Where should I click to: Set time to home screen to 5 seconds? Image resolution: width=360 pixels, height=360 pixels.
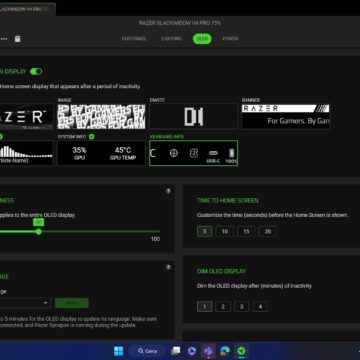(205, 231)
